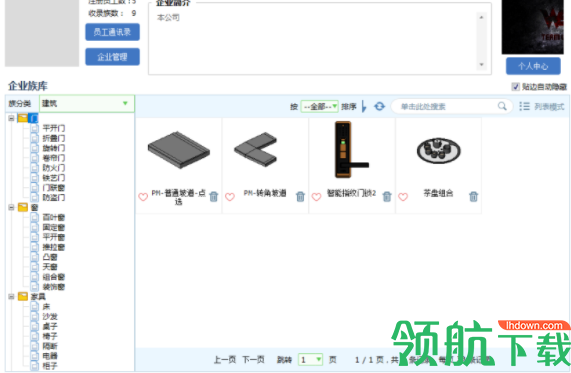Favorite the PM-转角坡道 item with its heart icon
Screen dimensions: 571x373
[230, 197]
